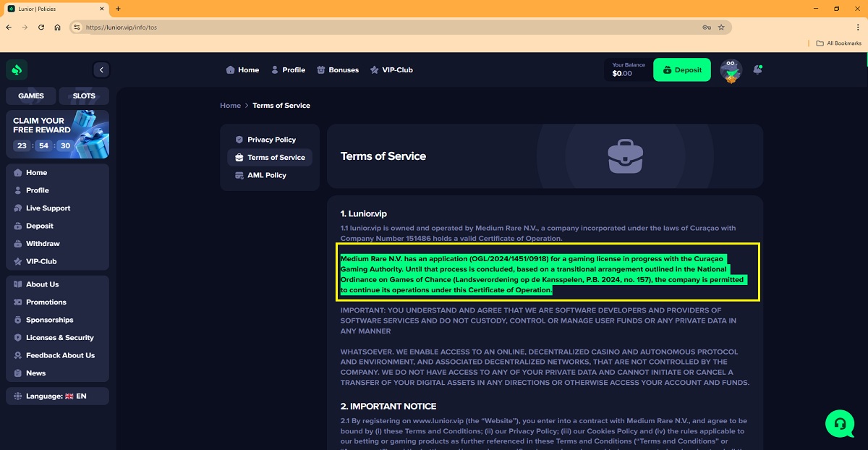This screenshot has width=868, height=450.
Task: Switch to the SLOTS tab
Action: (84, 95)
